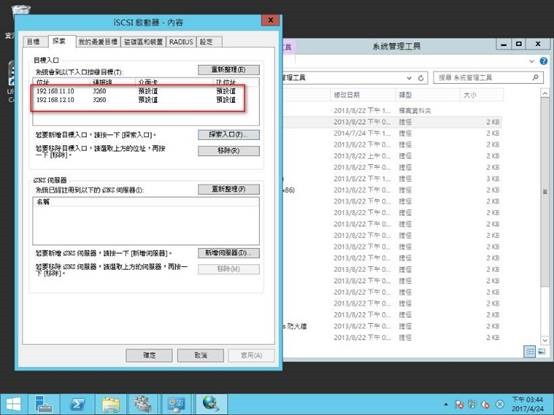Screen dimensions: 554x415
Task: Click 重新整理(F) for iSNS servers
Action: (229, 189)
